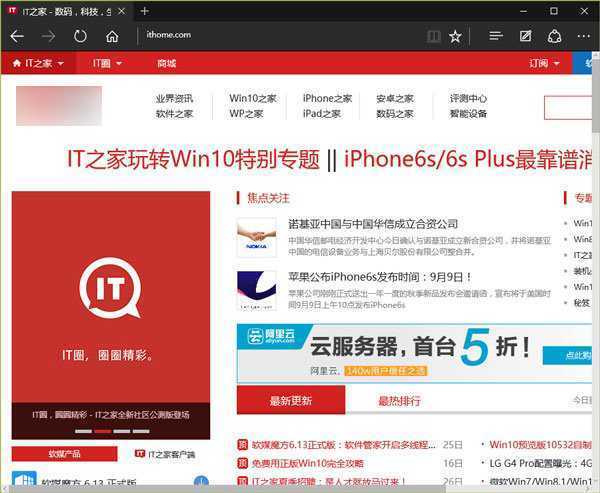Open IT之家玩转Win10特别专题 headline
This screenshot has width=600, height=493.
193,159
